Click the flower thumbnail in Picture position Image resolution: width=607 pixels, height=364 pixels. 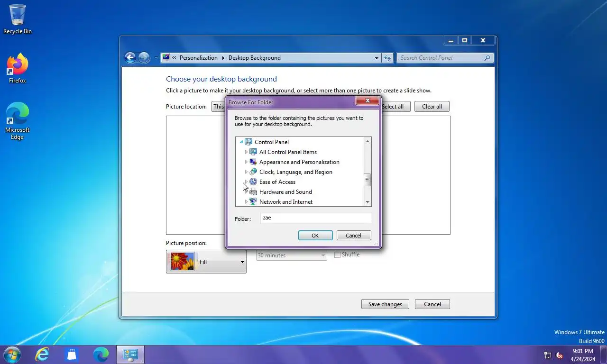[x=183, y=262]
